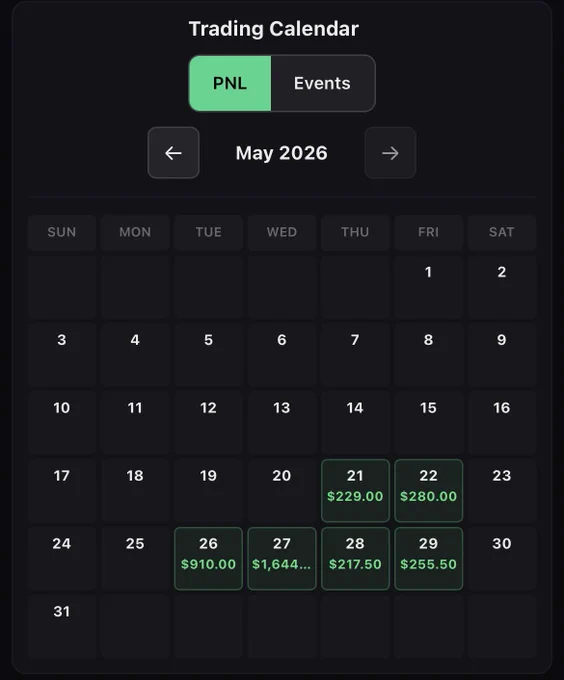Select day 1 on the calendar
Screen dimensions: 564x680
[428, 287]
